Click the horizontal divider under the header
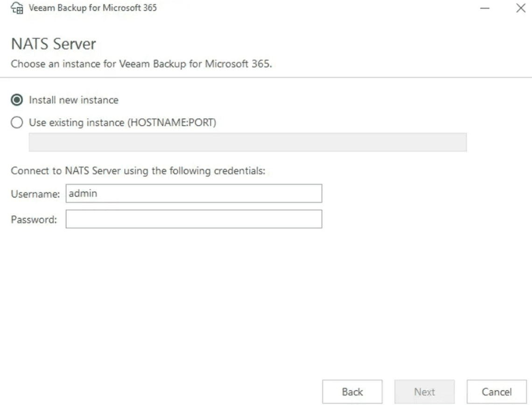Image resolution: width=532 pixels, height=405 pixels. (x=266, y=77)
